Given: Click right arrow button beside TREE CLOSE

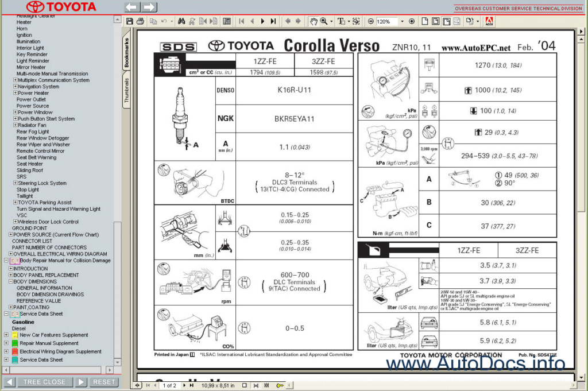Looking at the screenshot, I should point(80,382).
